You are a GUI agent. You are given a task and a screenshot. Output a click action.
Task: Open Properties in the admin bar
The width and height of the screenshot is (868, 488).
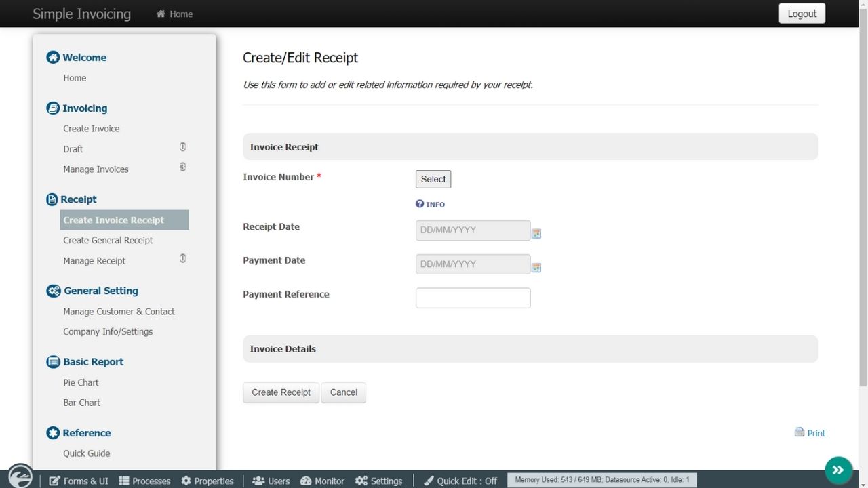click(x=208, y=481)
